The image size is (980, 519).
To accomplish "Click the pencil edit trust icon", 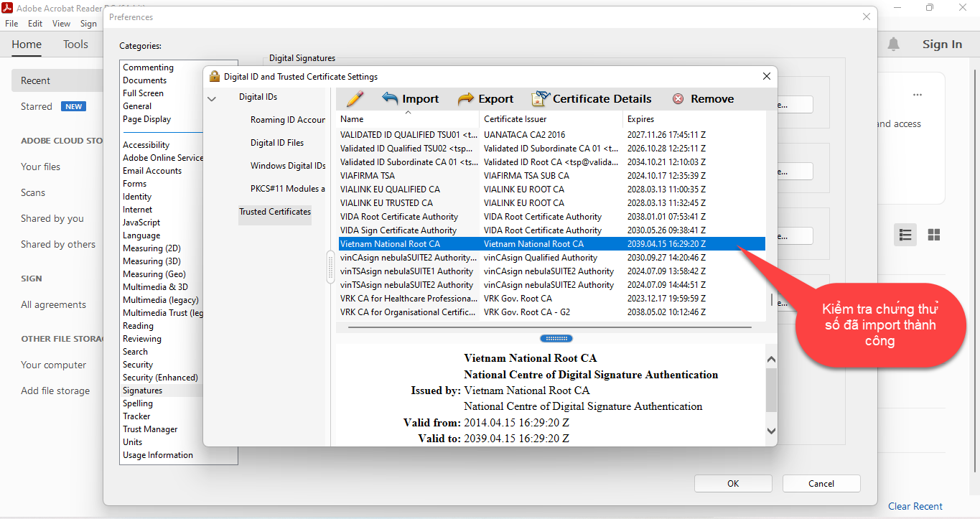I will click(355, 99).
